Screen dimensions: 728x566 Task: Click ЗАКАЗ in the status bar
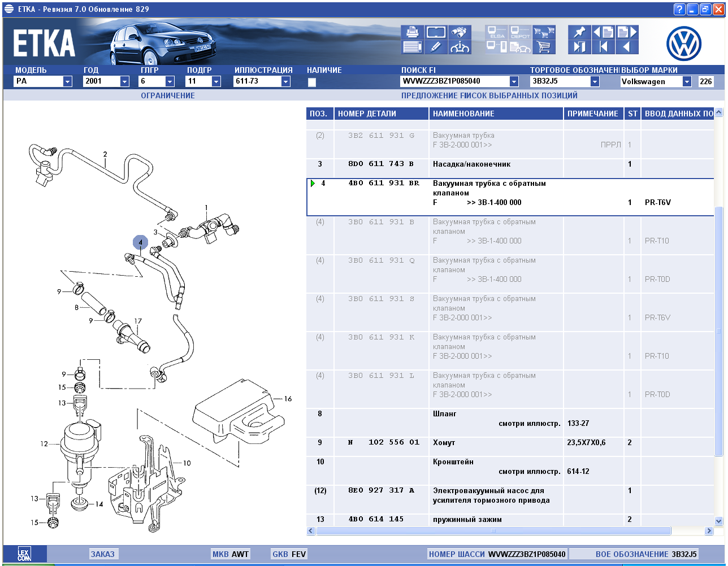point(102,554)
